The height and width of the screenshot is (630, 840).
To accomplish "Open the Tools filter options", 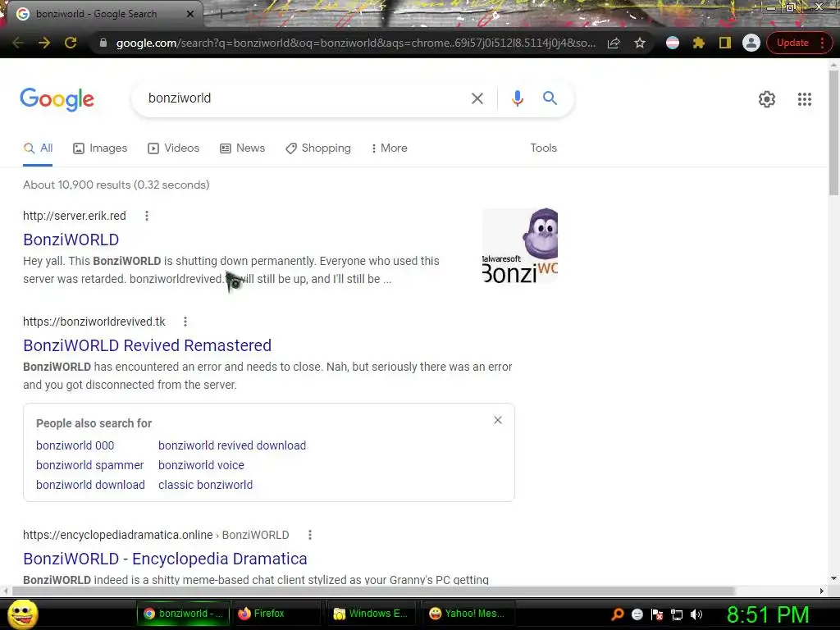I will point(543,148).
